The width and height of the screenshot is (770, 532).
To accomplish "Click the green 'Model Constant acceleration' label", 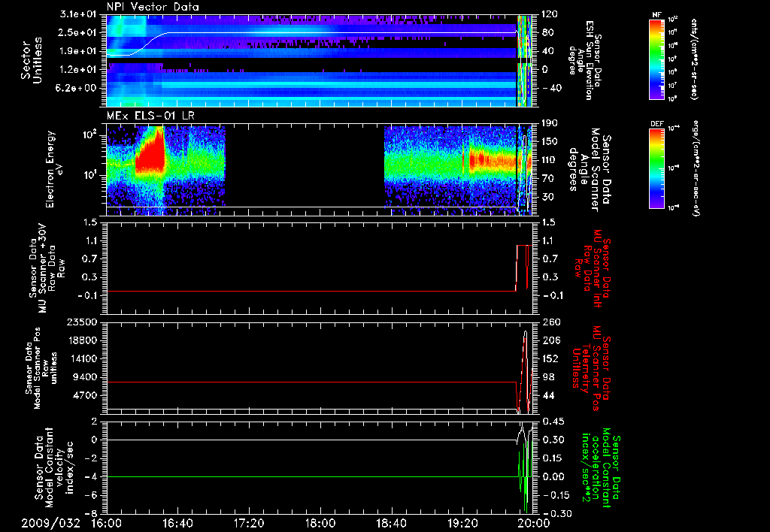I will click(x=601, y=467).
